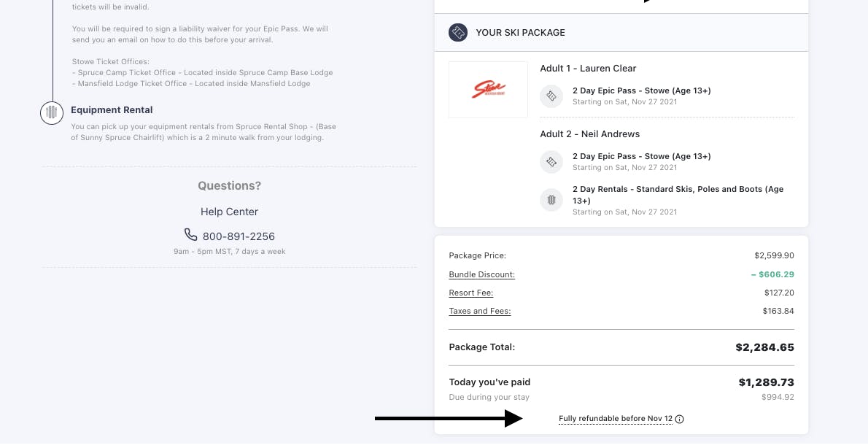This screenshot has height=448, width=868.
Task: Click the Stowe resort logo thumbnail
Action: tap(488, 90)
